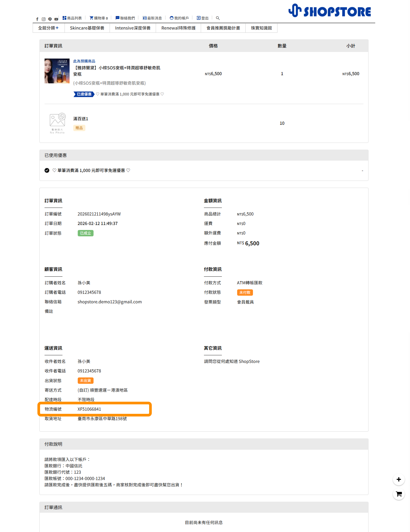Open the Instagram social icon
The height and width of the screenshot is (532, 410).
coord(43,19)
